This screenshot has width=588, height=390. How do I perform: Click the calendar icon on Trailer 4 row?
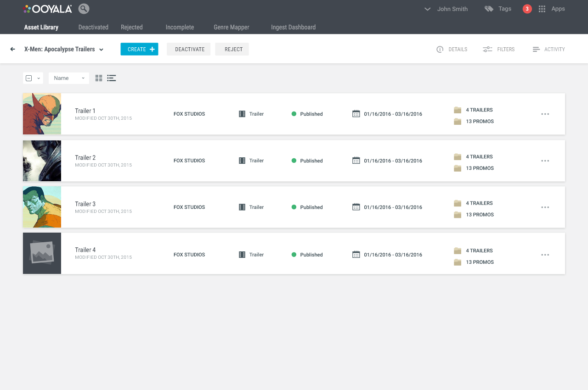[356, 255]
